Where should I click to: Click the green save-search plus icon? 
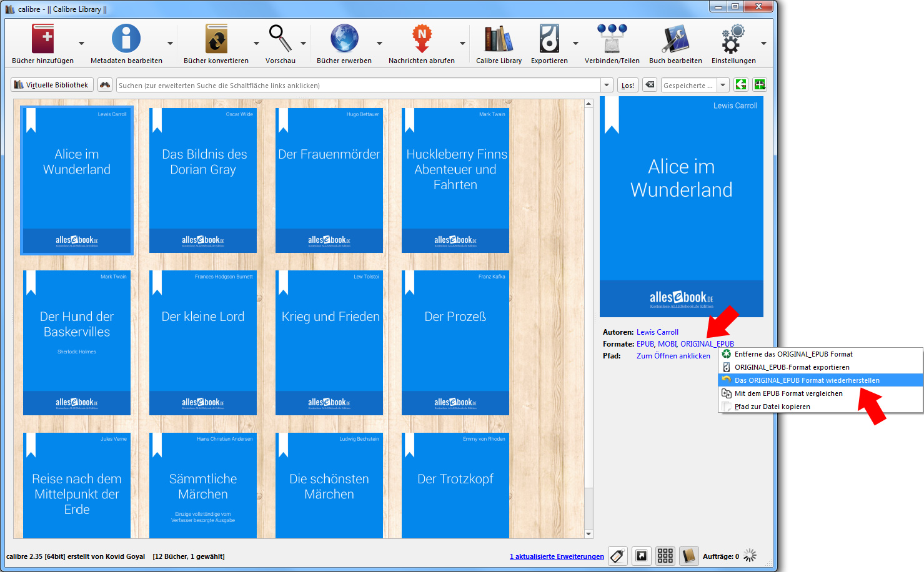tap(760, 85)
